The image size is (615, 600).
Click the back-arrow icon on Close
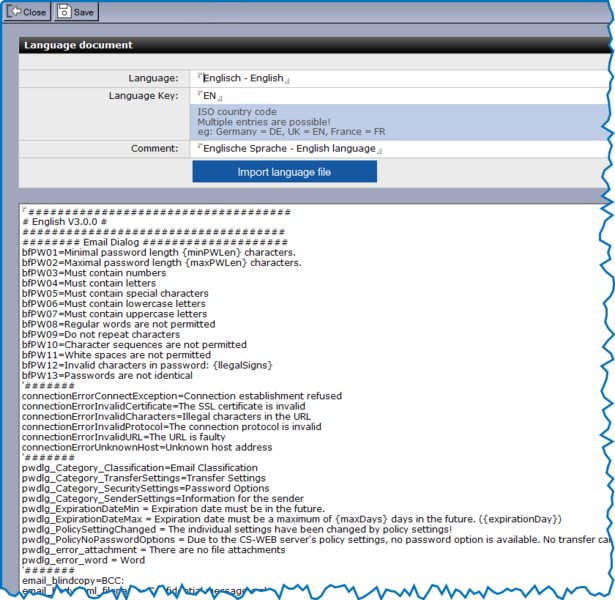[x=13, y=12]
